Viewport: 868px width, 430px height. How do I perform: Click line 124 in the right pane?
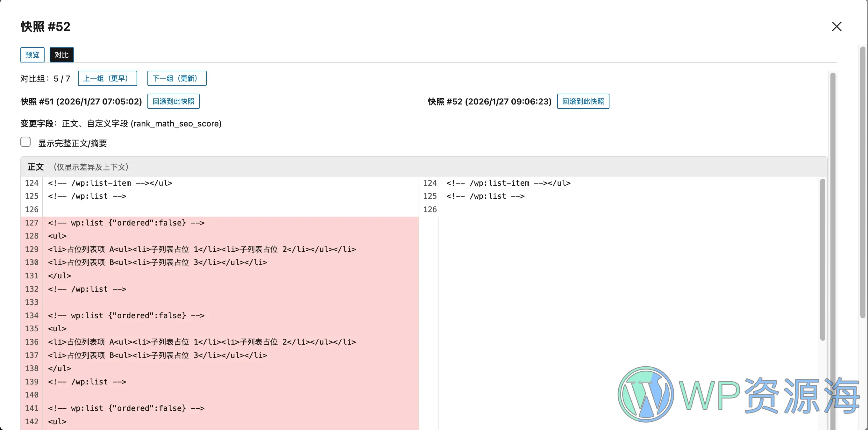click(x=430, y=183)
